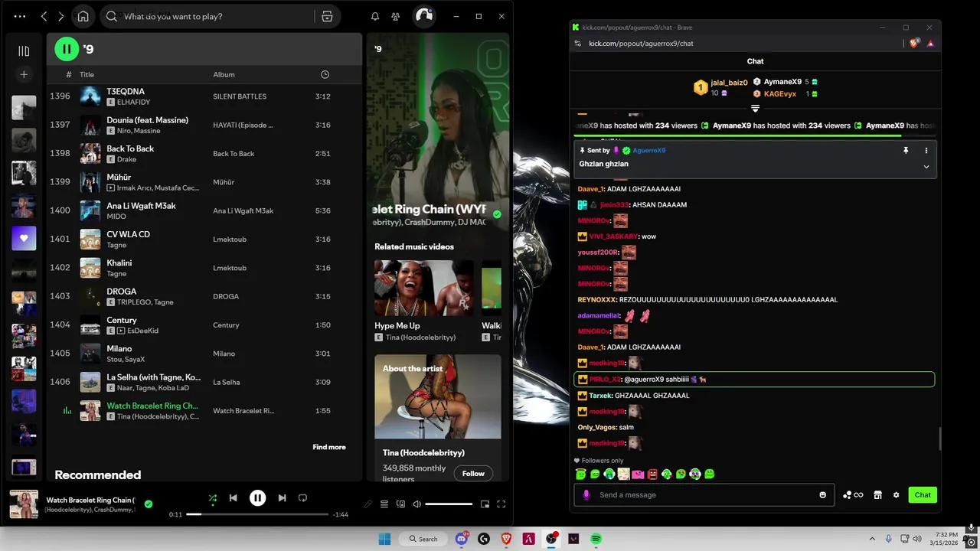
Task: Create a playlist with the plus icon
Action: [24, 74]
